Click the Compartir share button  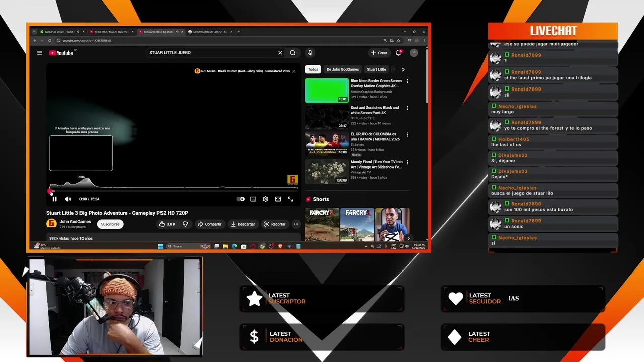(209, 224)
